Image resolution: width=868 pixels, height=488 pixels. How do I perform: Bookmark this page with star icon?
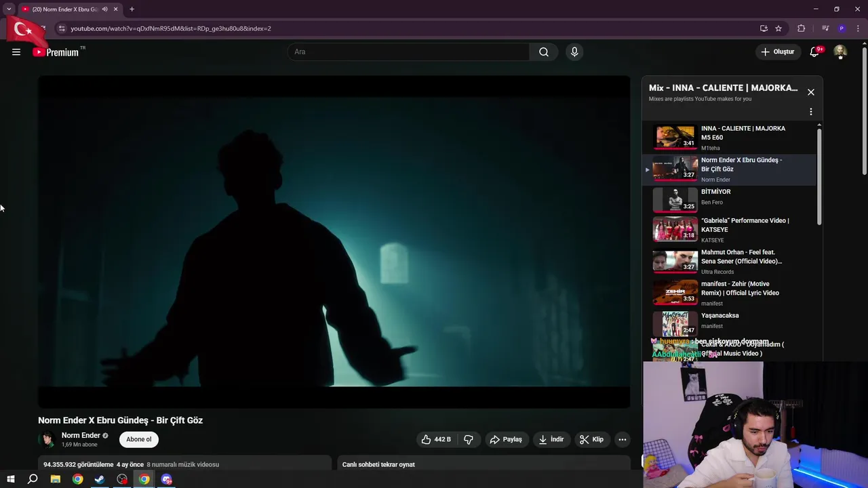[778, 28]
